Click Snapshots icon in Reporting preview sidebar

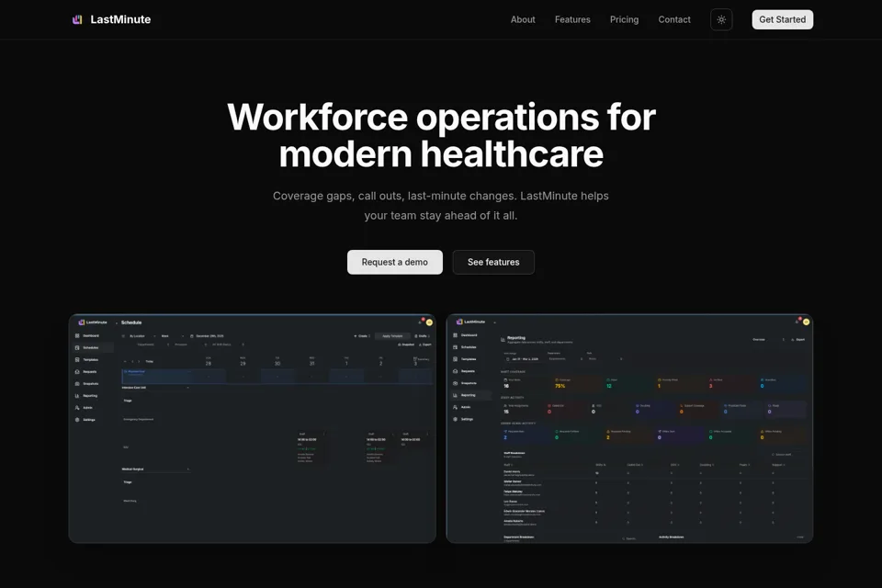455,383
